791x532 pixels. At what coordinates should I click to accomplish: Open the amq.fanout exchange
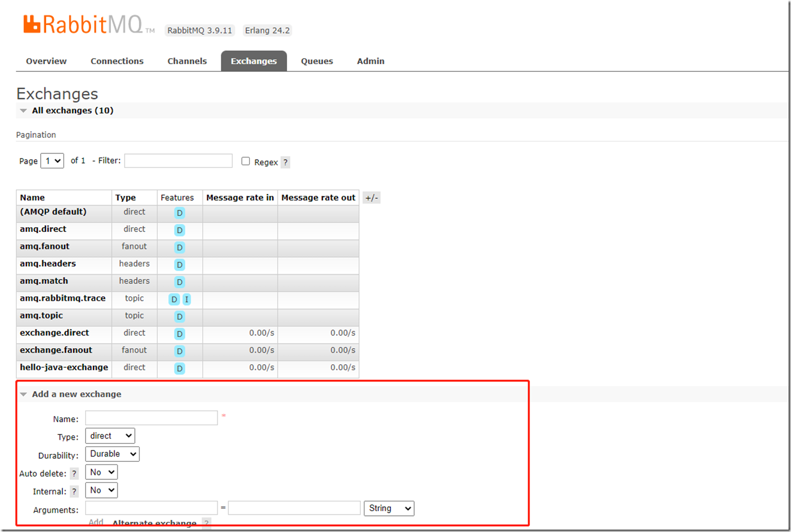click(44, 246)
